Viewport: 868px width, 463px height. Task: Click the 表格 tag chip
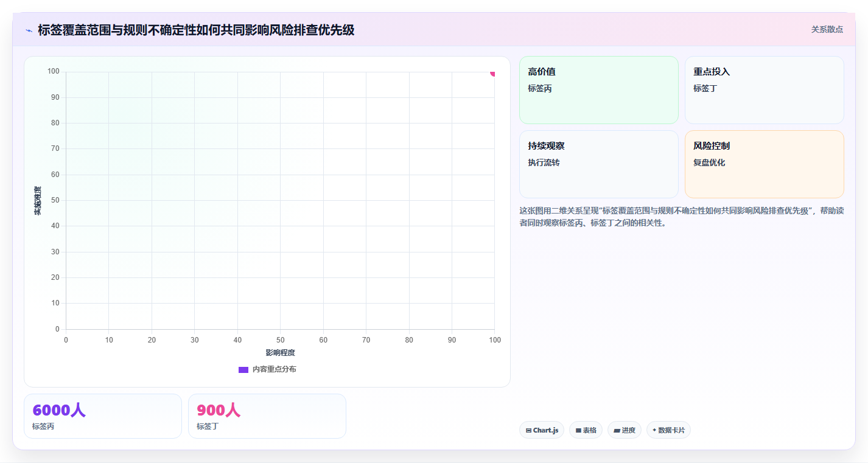tap(586, 430)
